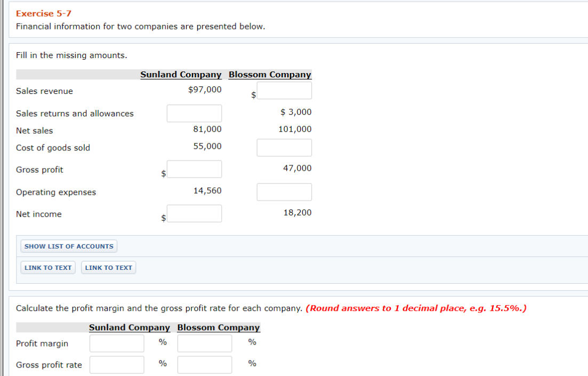
Task: Select the $ 3,000 sales returns value
Action: [x=296, y=112]
